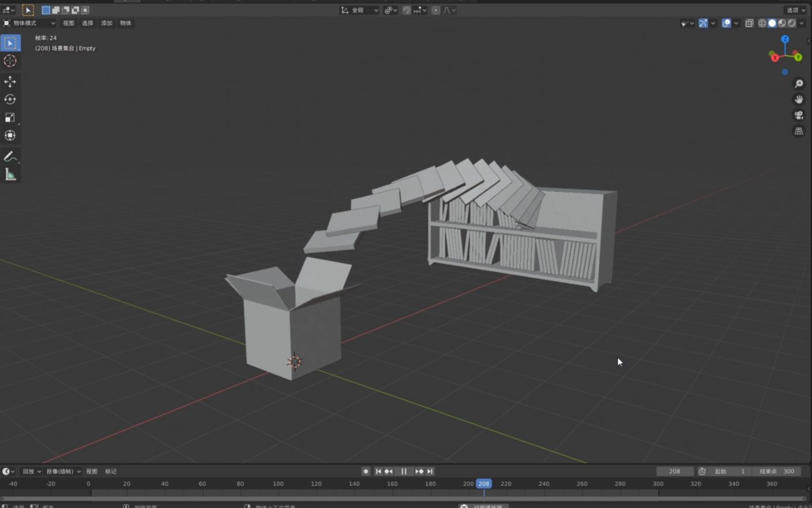812x508 pixels.
Task: Open the 选择 menu
Action: (x=88, y=23)
